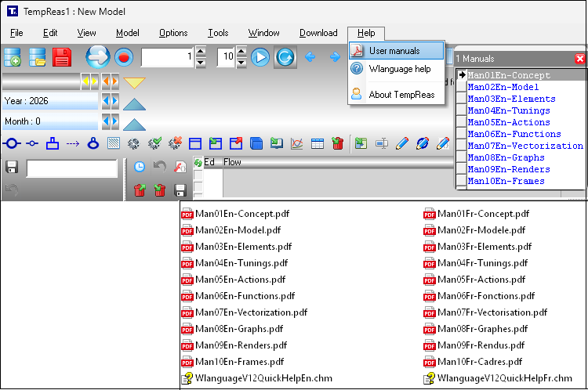Screen dimensions: 588x390
Task: Select the blue stamp-shaped element tool
Action: (x=53, y=143)
